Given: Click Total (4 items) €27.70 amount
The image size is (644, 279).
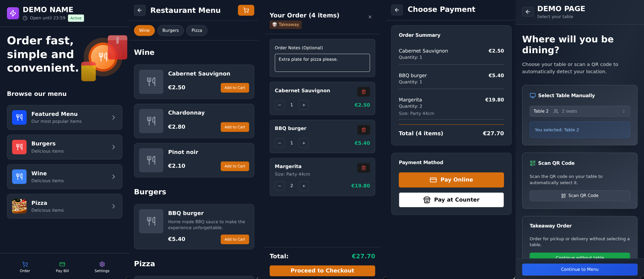Looking at the screenshot, I should pos(493,133).
